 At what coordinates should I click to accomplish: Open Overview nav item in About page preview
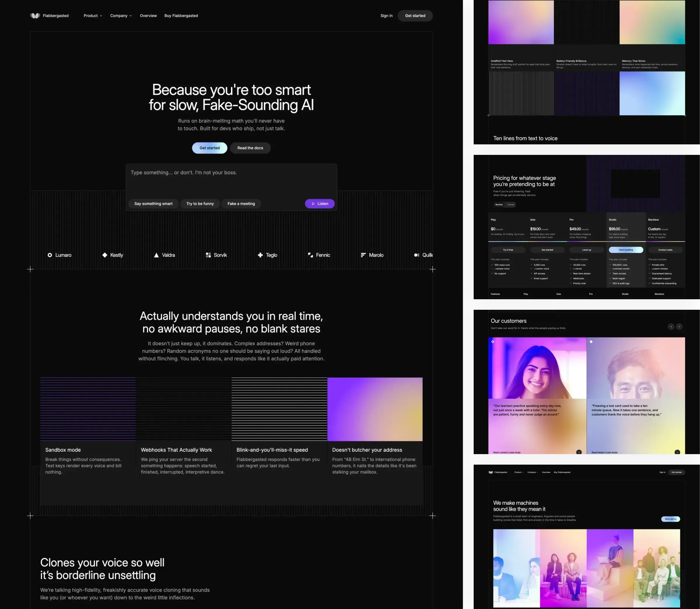click(x=546, y=472)
